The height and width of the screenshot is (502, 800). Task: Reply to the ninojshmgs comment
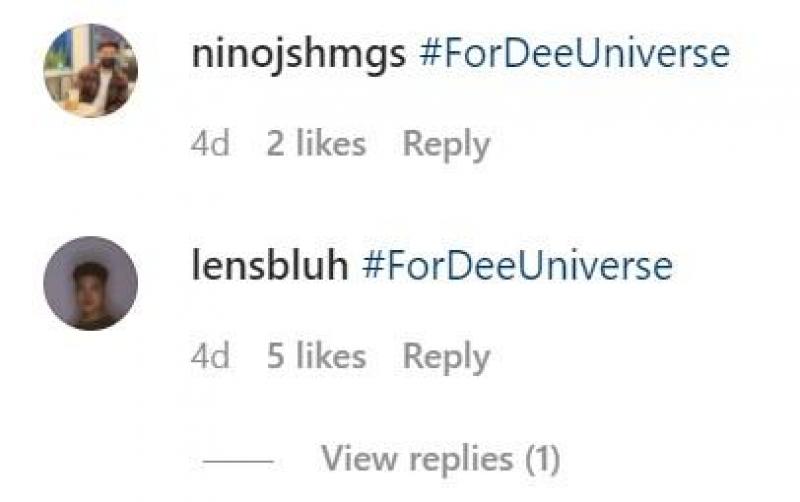click(x=446, y=144)
